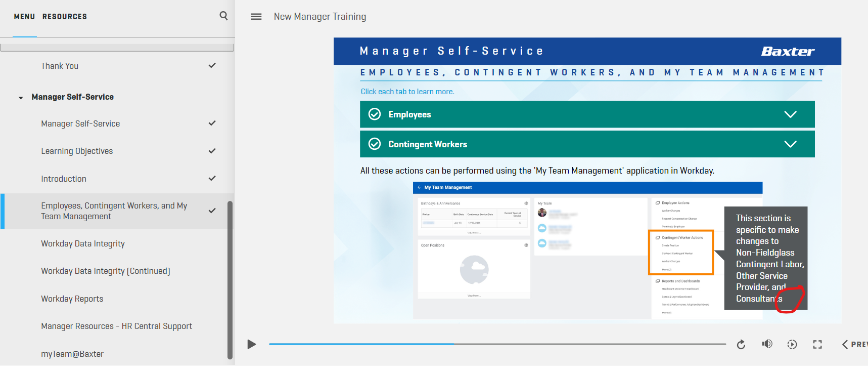Open playback speed settings icon
This screenshot has height=373, width=868.
coord(792,345)
